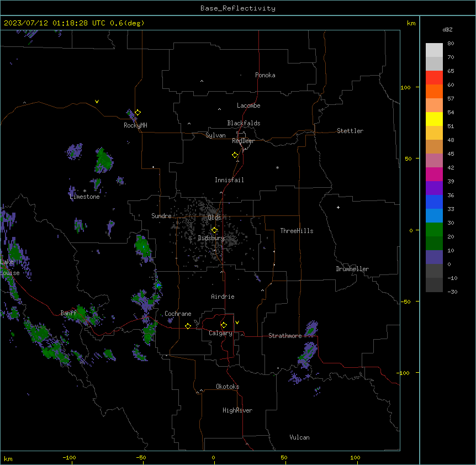Select the yellow diamond marker east of Cochrane
476x465 pixels.
(188, 326)
